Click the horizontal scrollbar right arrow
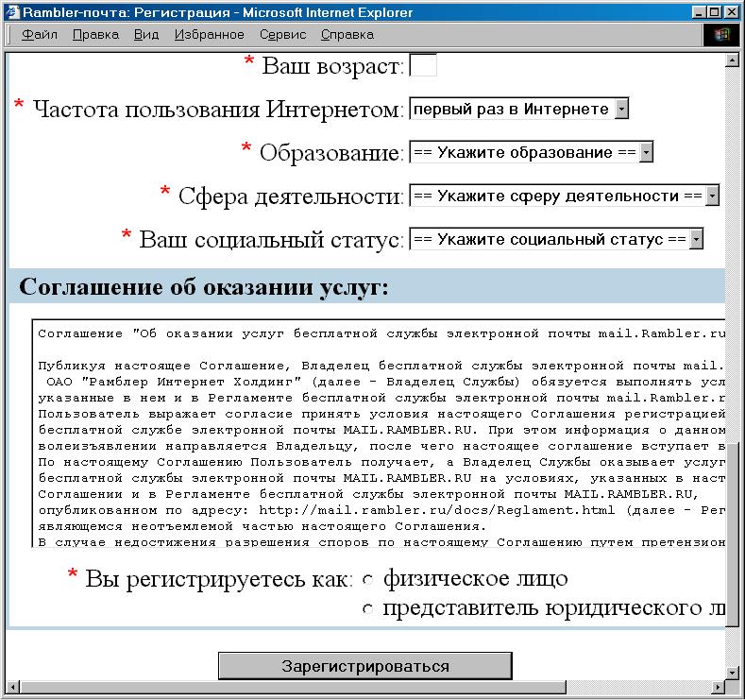 click(719, 687)
